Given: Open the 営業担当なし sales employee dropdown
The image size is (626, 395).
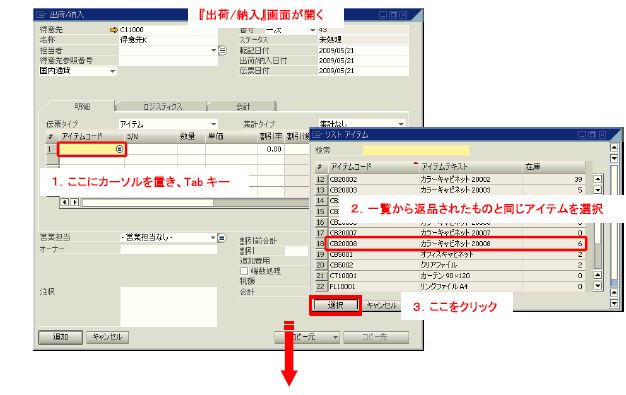Looking at the screenshot, I should tap(213, 238).
